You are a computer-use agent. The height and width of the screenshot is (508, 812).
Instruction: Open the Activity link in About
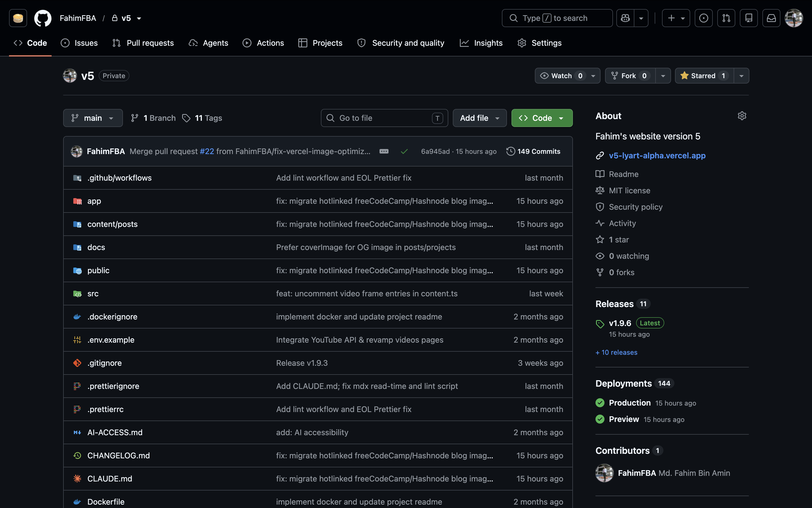click(622, 224)
